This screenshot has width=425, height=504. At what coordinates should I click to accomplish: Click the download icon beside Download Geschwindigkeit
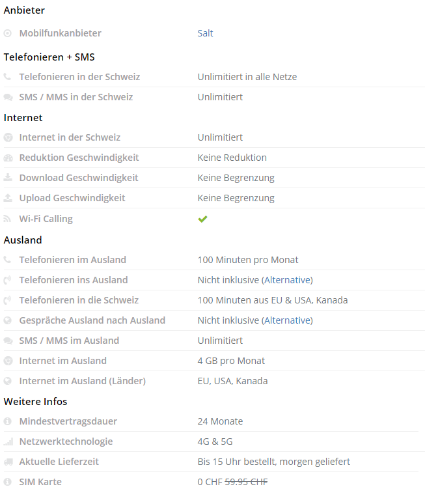(x=8, y=178)
